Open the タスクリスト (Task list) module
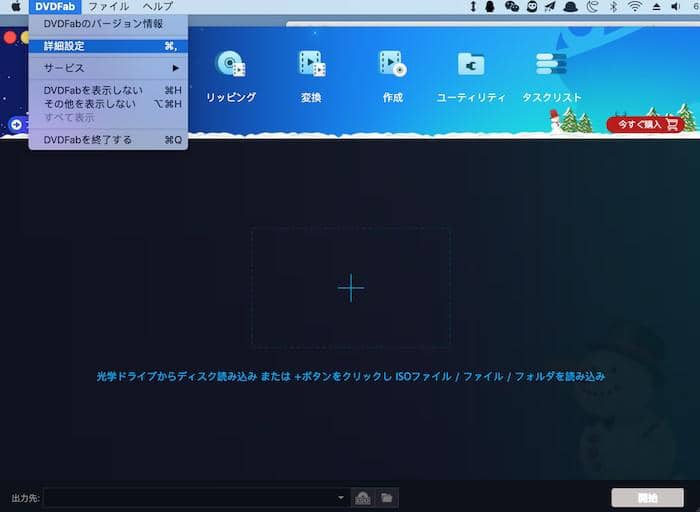 coord(552,76)
